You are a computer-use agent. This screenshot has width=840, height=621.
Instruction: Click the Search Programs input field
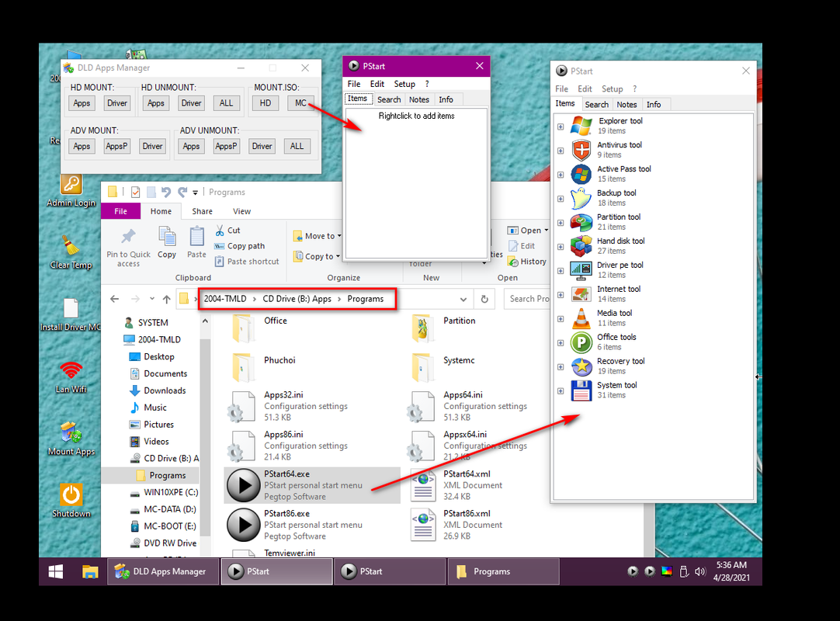pyautogui.click(x=527, y=299)
